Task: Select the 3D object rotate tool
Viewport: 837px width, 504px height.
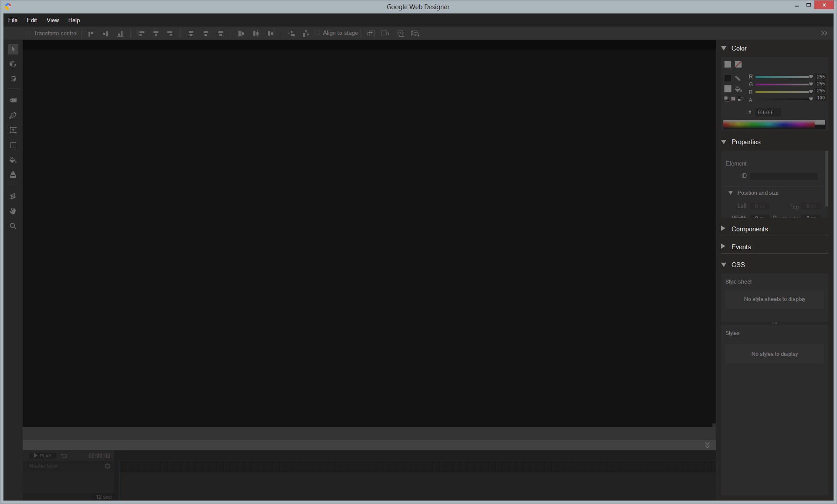Action: point(13,64)
